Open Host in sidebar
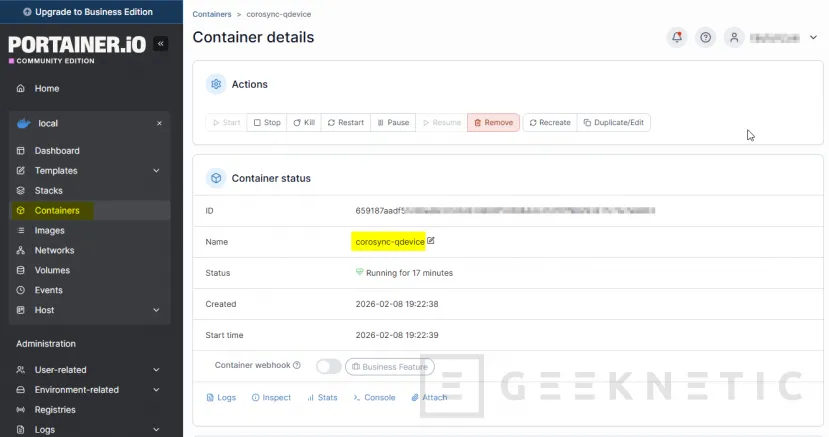Image resolution: width=829 pixels, height=437 pixels. (x=44, y=310)
